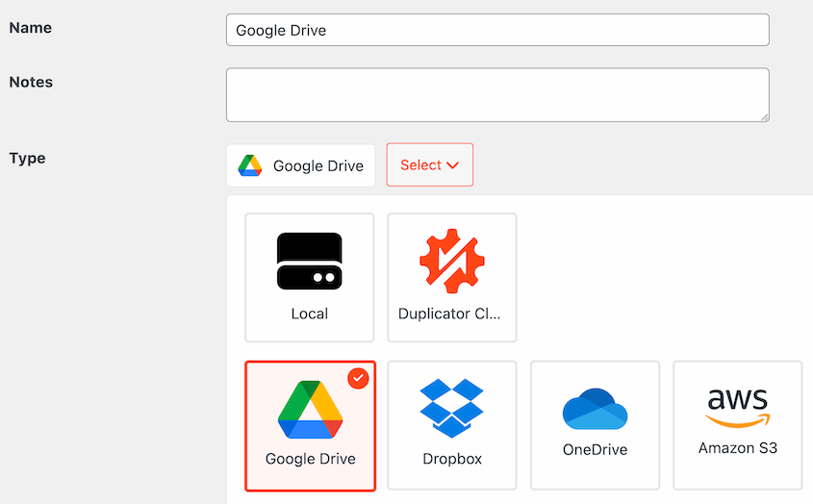Select the OneDrive cloud icon
Image resolution: width=813 pixels, height=504 pixels.
[x=595, y=409]
